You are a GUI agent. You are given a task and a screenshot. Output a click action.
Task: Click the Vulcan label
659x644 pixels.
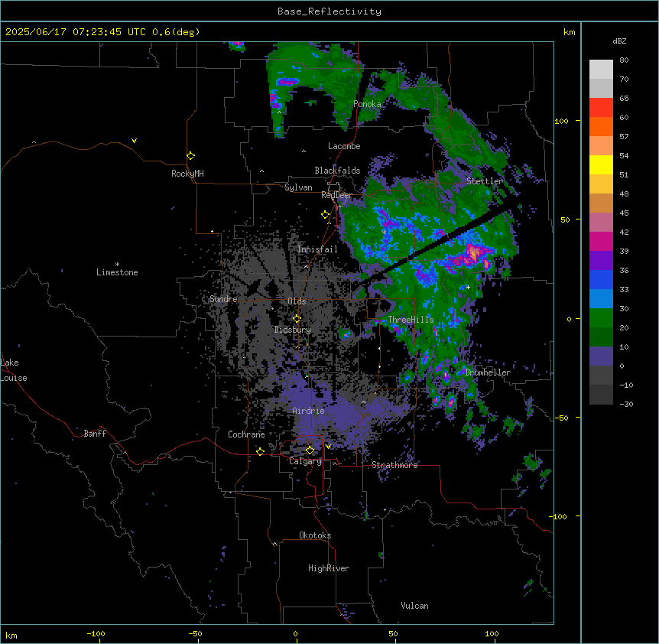[415, 606]
